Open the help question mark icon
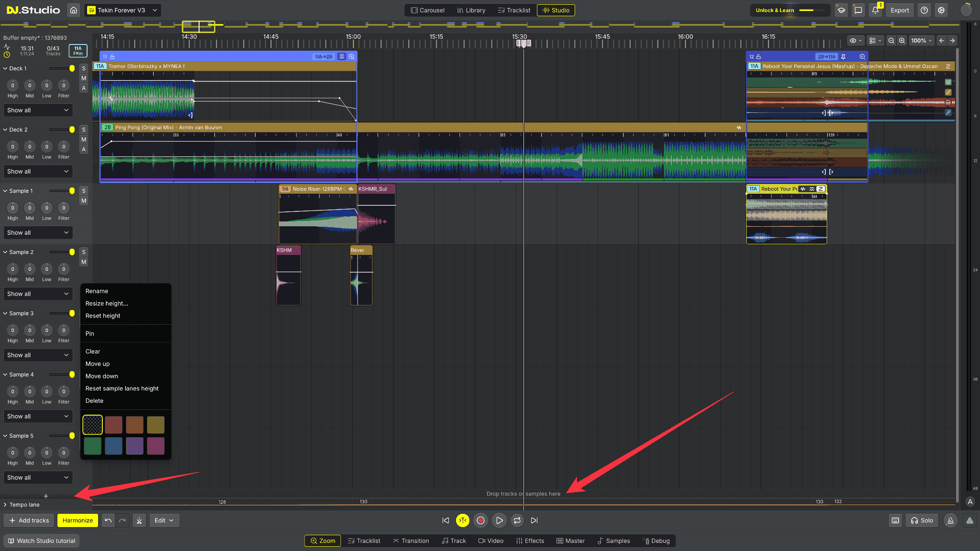The width and height of the screenshot is (980, 551). 924,10
